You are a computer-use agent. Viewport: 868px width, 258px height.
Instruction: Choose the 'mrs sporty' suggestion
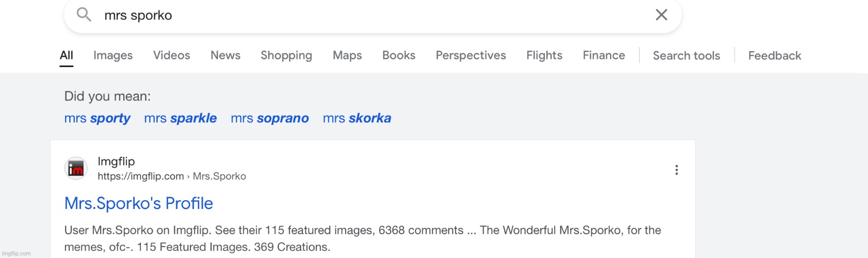98,118
